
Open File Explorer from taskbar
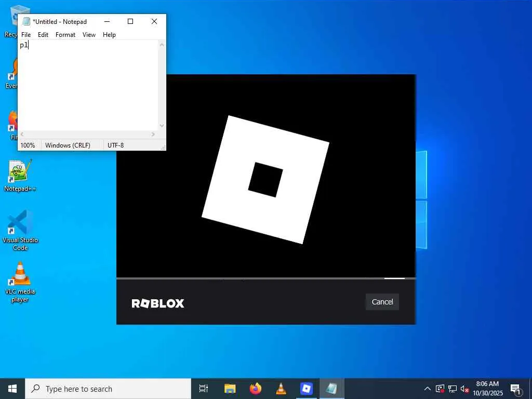click(230, 389)
